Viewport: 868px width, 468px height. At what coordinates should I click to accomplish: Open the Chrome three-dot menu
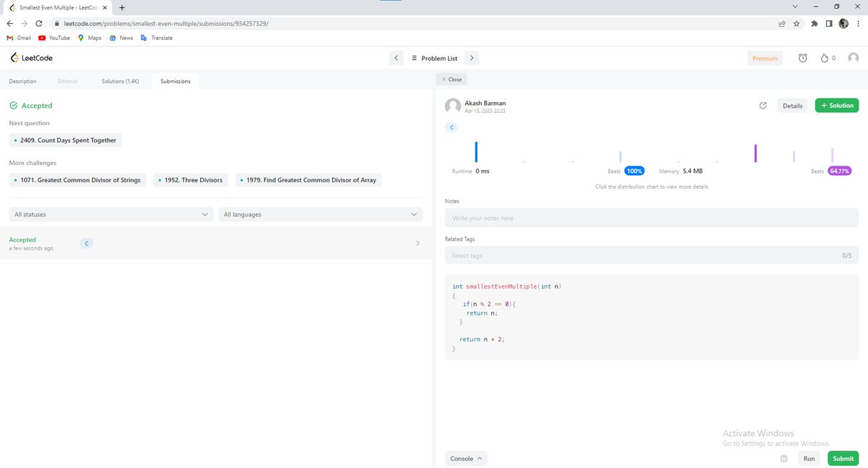click(x=858, y=23)
